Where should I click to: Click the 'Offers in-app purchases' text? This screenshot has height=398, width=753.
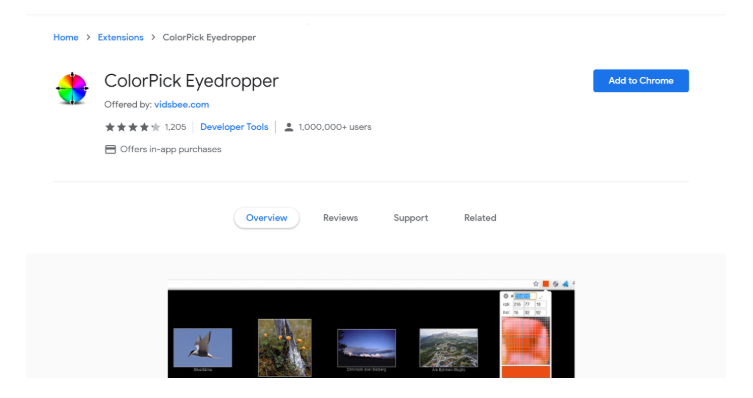tap(170, 149)
